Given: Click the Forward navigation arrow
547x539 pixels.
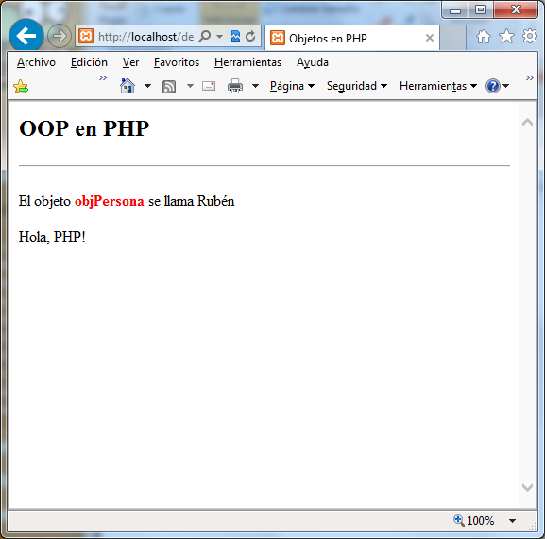Looking at the screenshot, I should click(x=59, y=36).
